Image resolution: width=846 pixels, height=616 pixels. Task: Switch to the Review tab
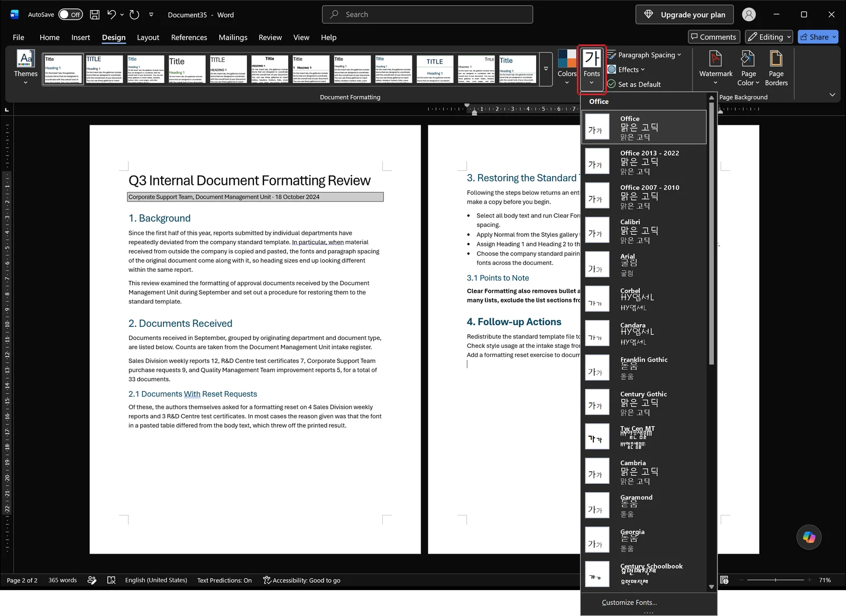pyautogui.click(x=270, y=38)
